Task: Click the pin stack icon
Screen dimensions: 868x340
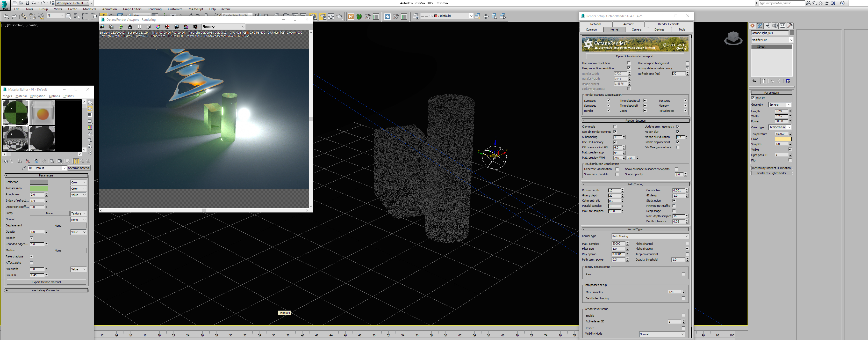Action: (754, 81)
